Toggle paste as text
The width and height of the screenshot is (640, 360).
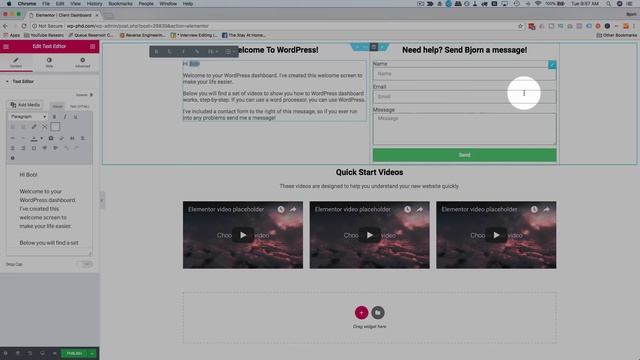[51, 138]
